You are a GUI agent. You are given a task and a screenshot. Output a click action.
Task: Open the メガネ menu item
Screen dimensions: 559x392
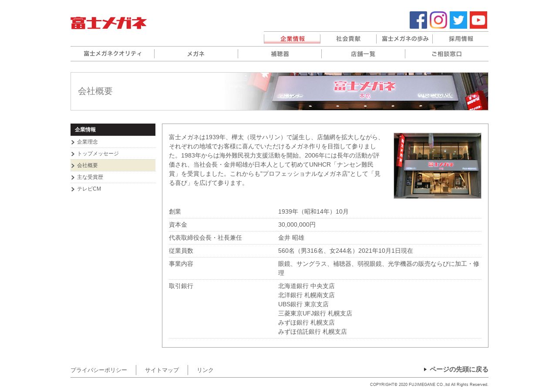coord(196,54)
